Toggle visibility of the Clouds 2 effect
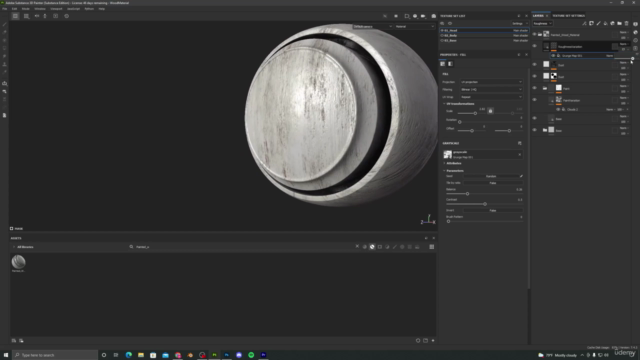 (x=558, y=109)
